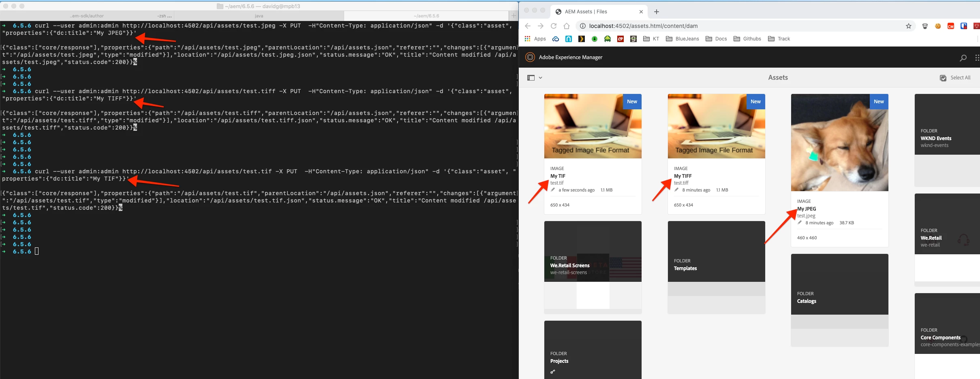Screen dimensions: 980x379
Task: Reload the AEM Assets page
Action: (x=554, y=26)
